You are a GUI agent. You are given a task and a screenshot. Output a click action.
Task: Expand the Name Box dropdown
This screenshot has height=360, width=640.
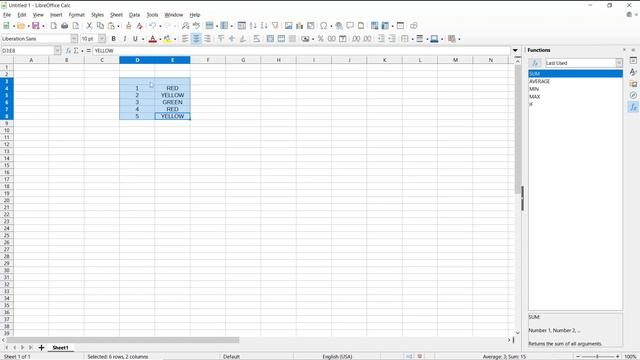point(57,51)
